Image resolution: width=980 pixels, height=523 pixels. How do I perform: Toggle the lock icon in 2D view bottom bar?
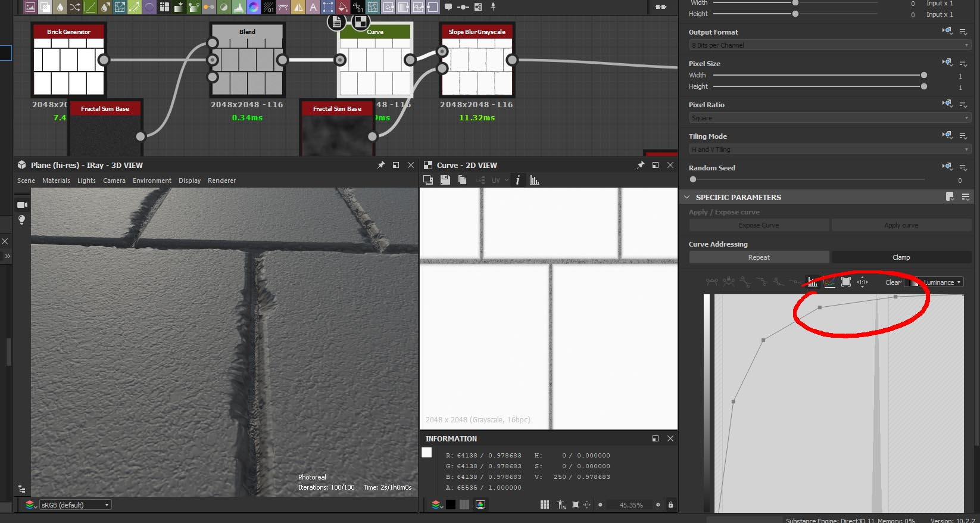(x=670, y=505)
